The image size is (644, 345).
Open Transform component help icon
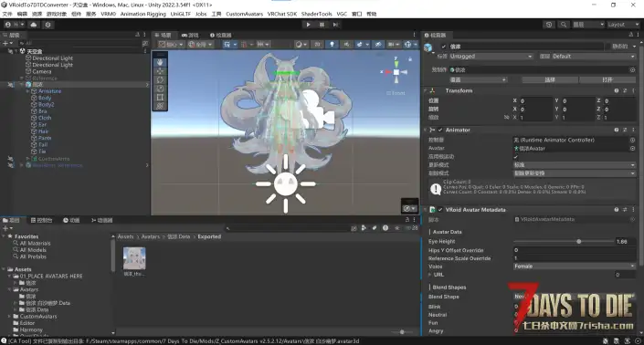click(x=616, y=90)
